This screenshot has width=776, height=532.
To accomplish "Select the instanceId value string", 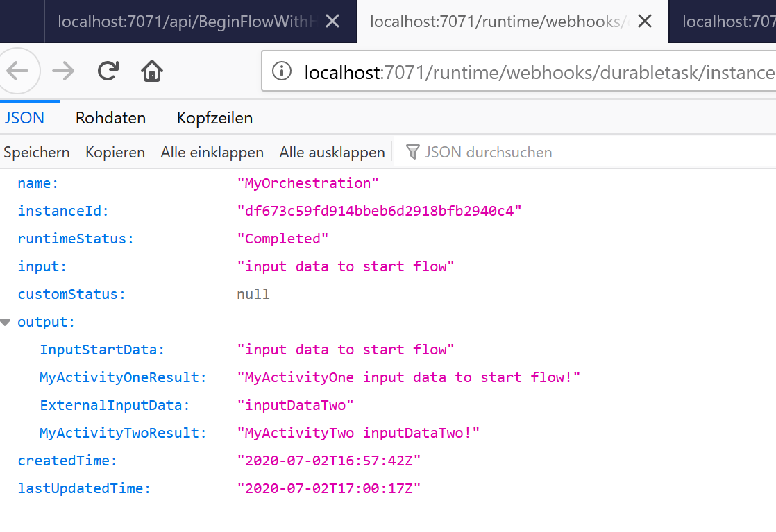I will pyautogui.click(x=379, y=211).
